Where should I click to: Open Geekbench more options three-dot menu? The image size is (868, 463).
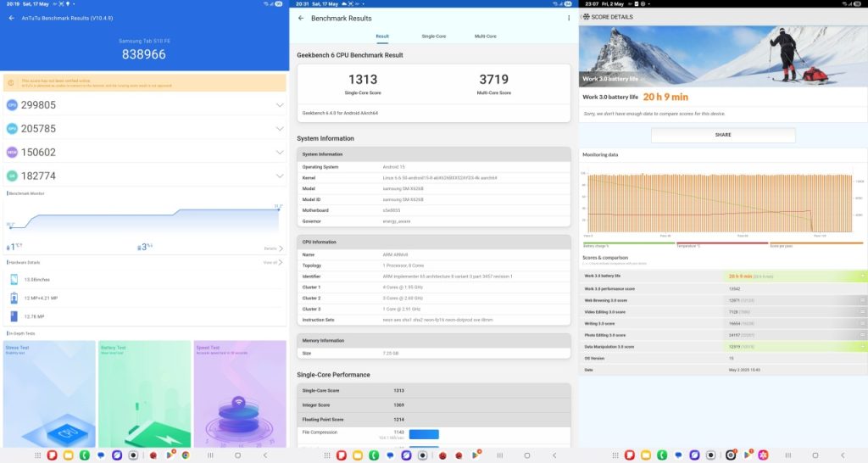point(569,19)
